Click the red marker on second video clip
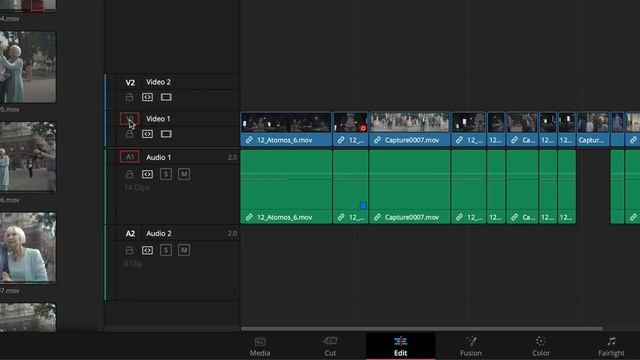Image resolution: width=640 pixels, height=360 pixels. pos(363,128)
